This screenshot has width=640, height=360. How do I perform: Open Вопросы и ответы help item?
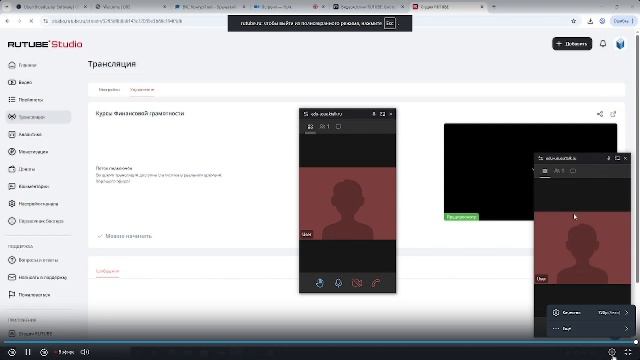click(33, 260)
